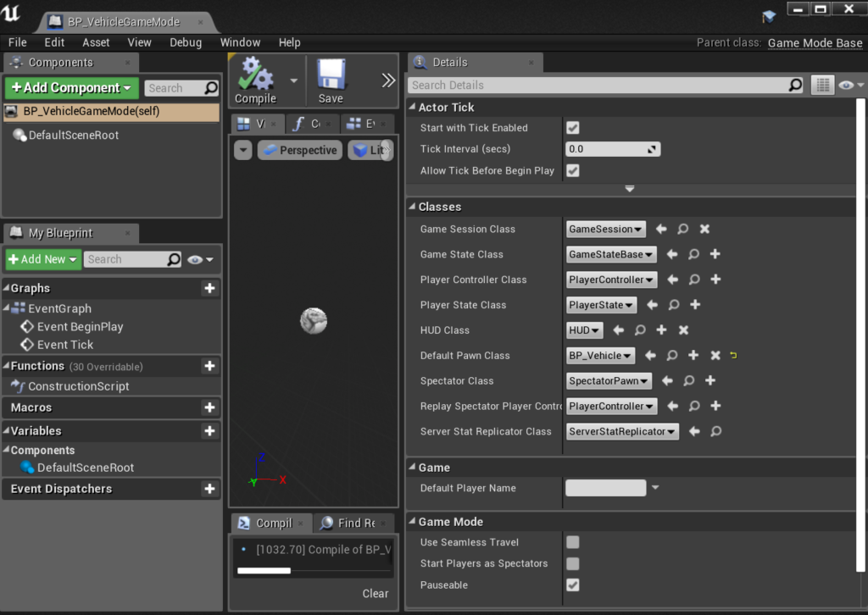This screenshot has height=615, width=868.
Task: Create new Player Controller Class plus icon
Action: (715, 280)
